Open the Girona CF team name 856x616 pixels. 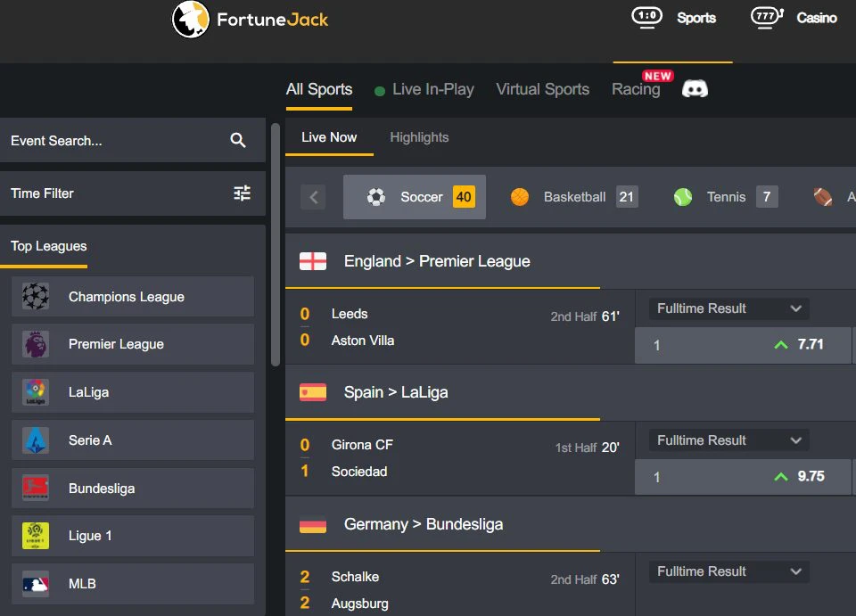(x=362, y=445)
